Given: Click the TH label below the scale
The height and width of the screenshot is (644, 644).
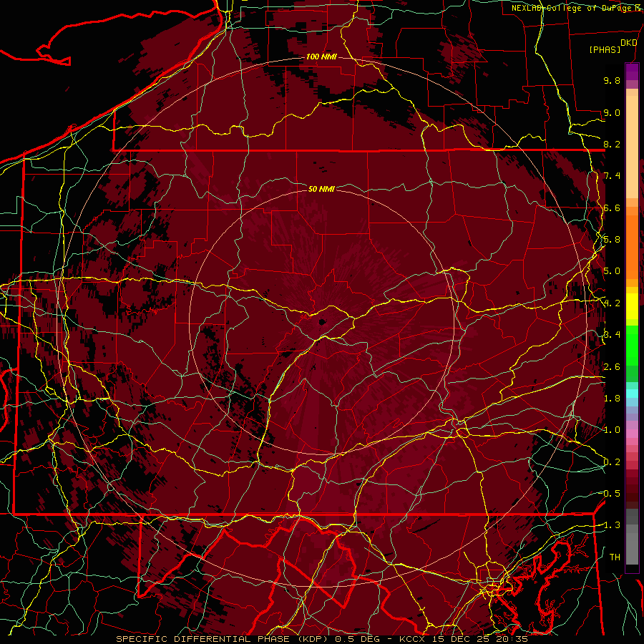Looking at the screenshot, I should tap(615, 557).
